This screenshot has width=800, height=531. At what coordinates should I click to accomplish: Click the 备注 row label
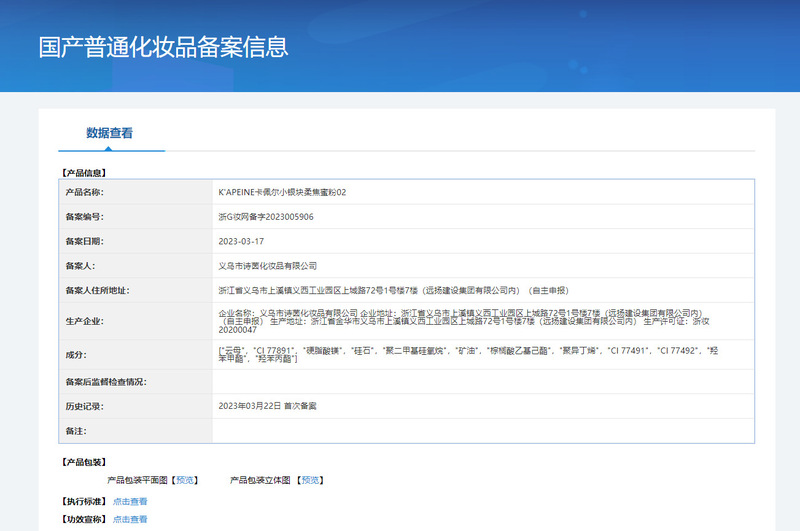click(76, 431)
